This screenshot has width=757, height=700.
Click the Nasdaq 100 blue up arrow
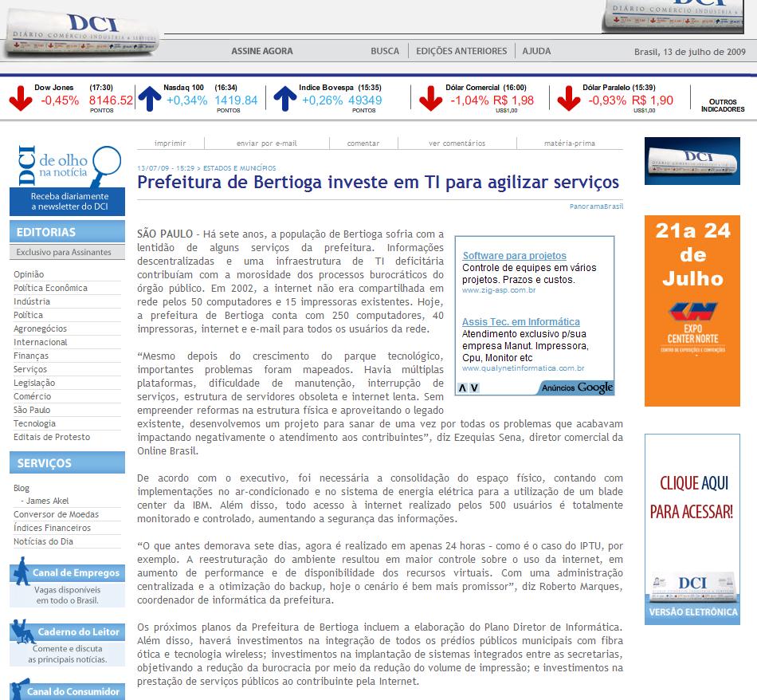click(x=149, y=98)
